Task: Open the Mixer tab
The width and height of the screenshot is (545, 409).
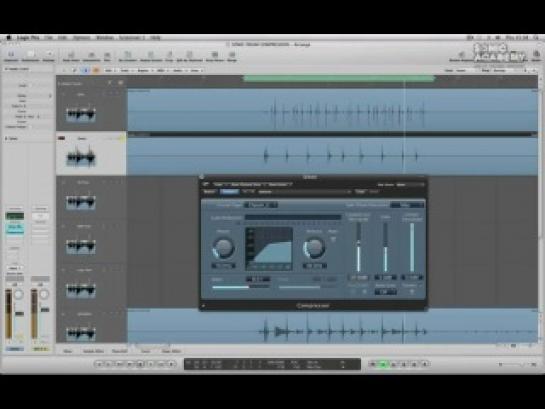Action: pos(68,351)
